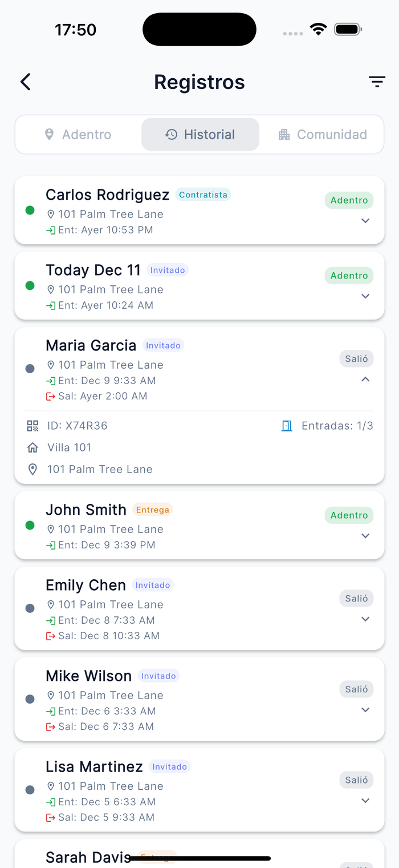Tap the Adentro badge on Today Dec 11
Viewport: 399px width, 868px height.
click(349, 276)
